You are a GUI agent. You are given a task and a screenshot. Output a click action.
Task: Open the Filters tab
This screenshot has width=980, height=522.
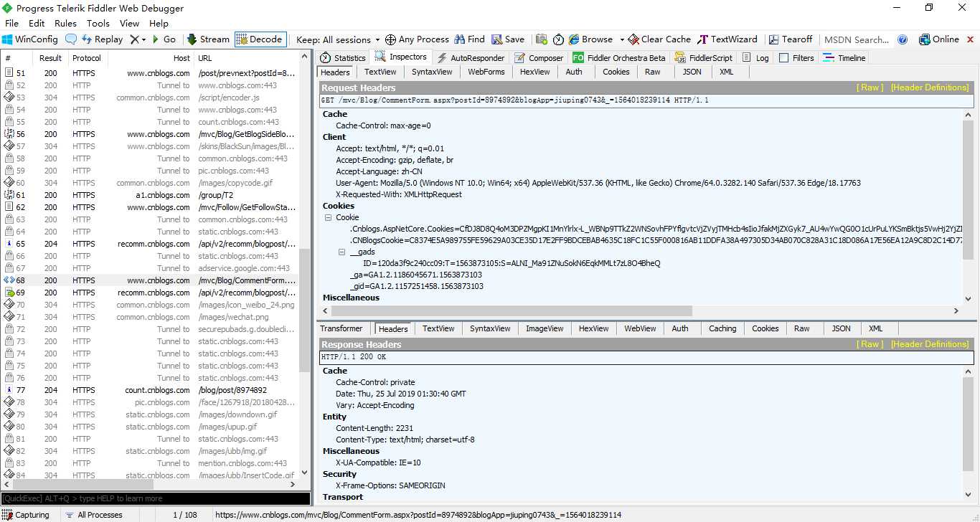796,58
